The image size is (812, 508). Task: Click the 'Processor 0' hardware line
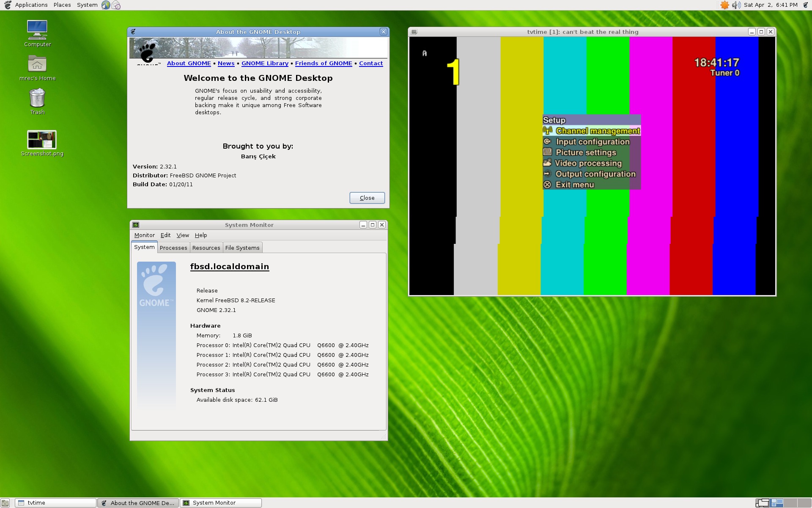tap(283, 345)
